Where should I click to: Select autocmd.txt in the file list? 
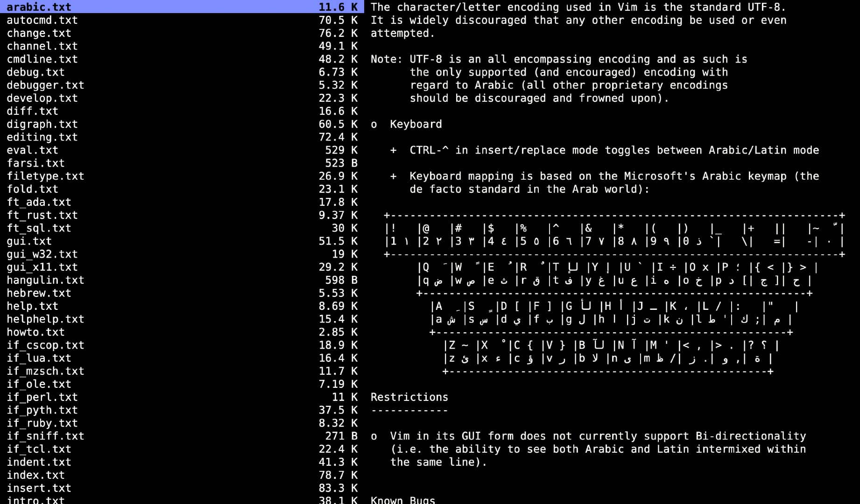182,20
